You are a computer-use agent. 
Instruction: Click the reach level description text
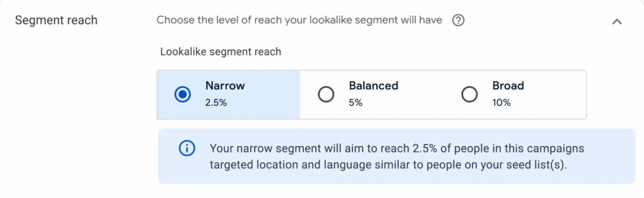tap(299, 20)
